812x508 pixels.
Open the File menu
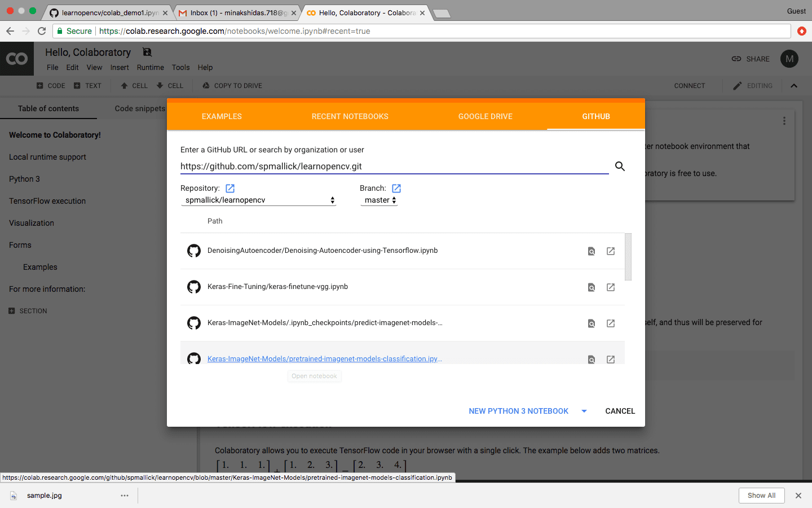52,67
